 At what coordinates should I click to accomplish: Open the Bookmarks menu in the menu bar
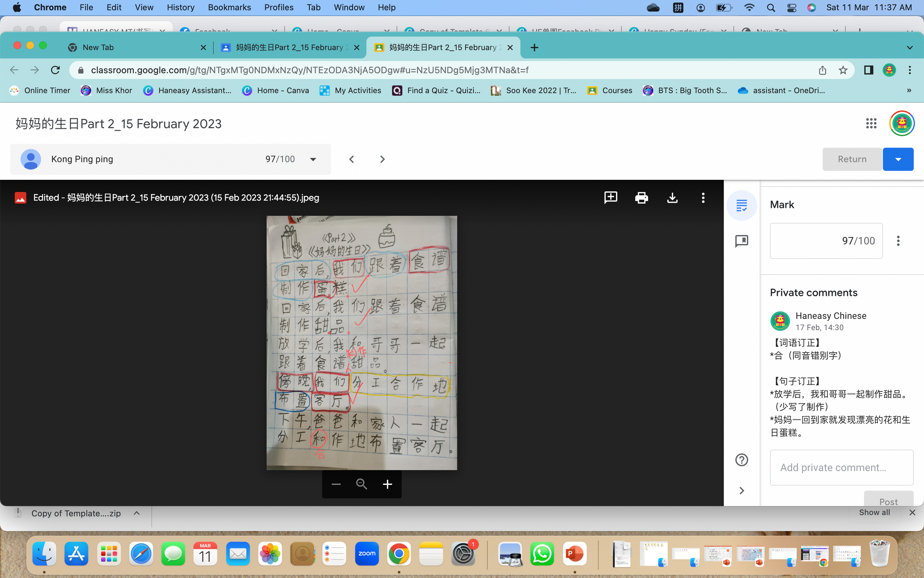point(229,7)
